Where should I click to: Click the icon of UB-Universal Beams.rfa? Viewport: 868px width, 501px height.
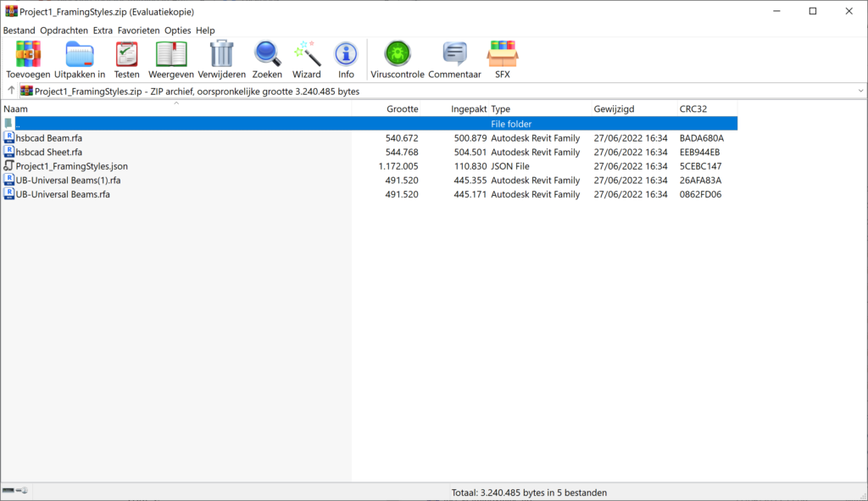coord(8,194)
